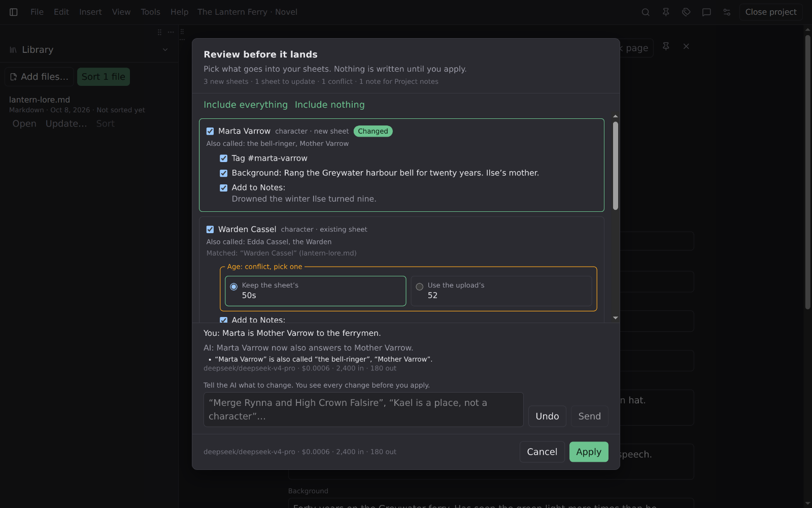Select Use the upload's 52 option

coord(501,291)
